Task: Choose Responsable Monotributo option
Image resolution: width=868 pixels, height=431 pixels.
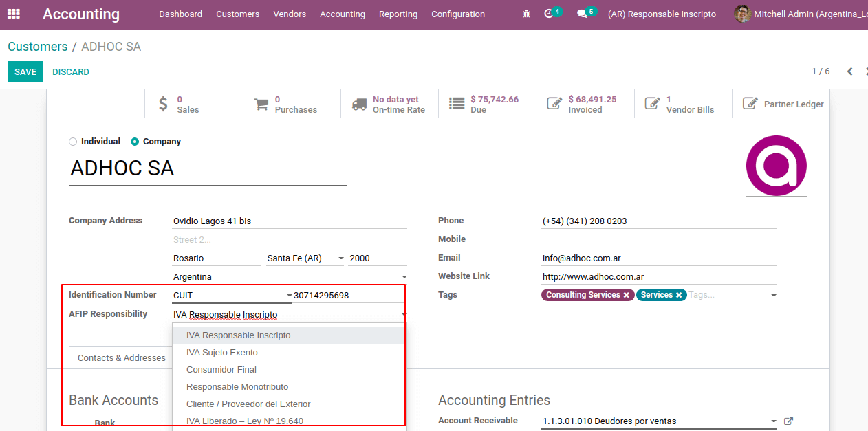Action: (289, 387)
